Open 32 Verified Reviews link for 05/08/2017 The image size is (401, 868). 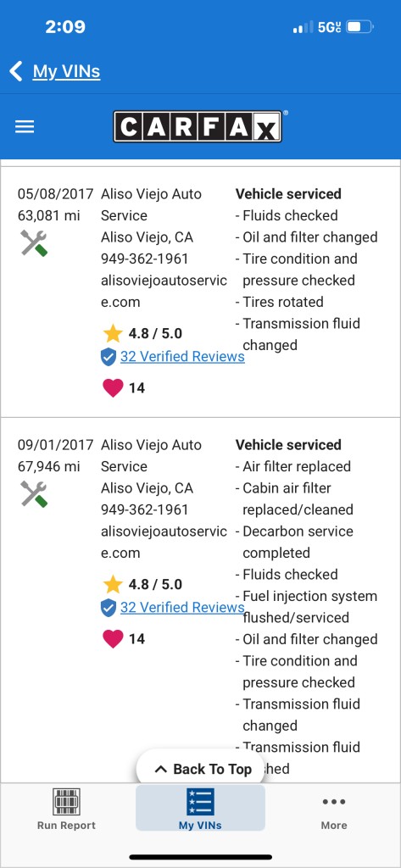pos(182,357)
